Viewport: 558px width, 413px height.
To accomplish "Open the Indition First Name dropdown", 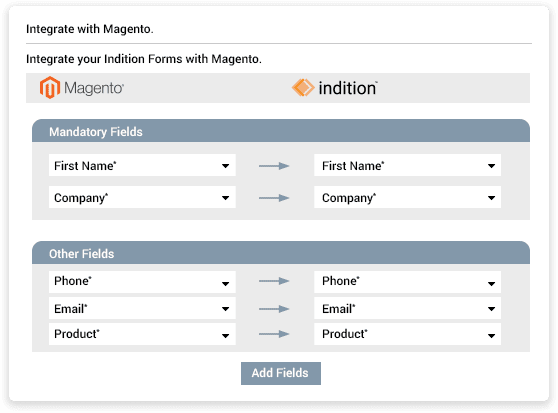I will [407, 165].
